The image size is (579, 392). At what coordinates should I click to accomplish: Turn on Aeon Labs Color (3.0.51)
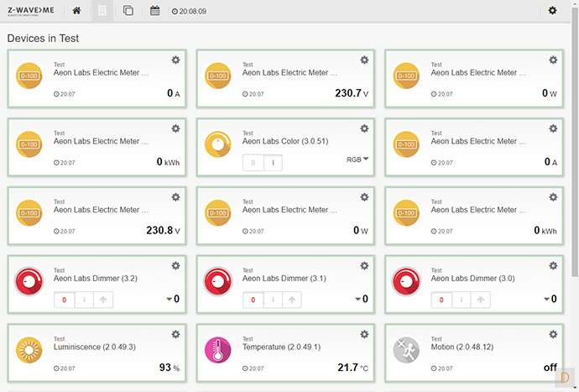(x=272, y=163)
